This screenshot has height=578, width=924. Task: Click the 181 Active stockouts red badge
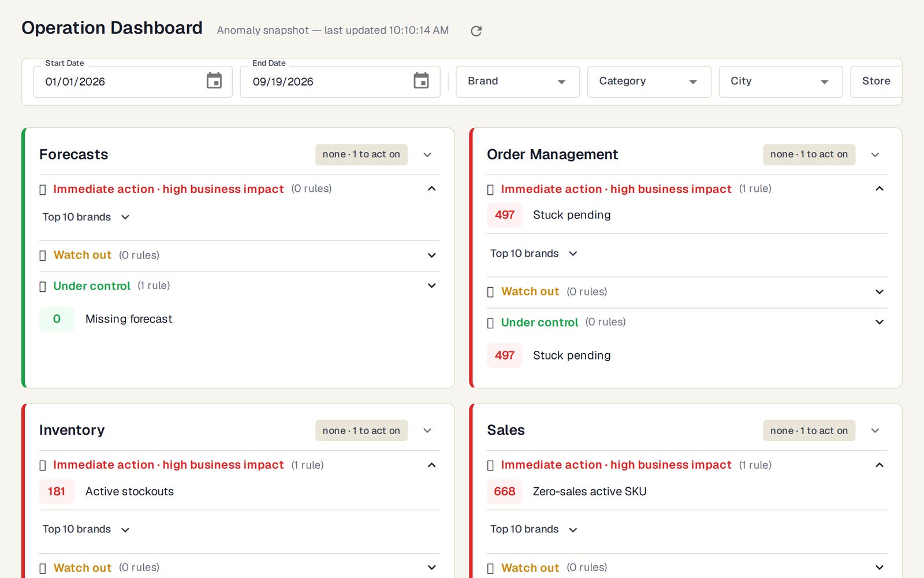[x=57, y=492]
